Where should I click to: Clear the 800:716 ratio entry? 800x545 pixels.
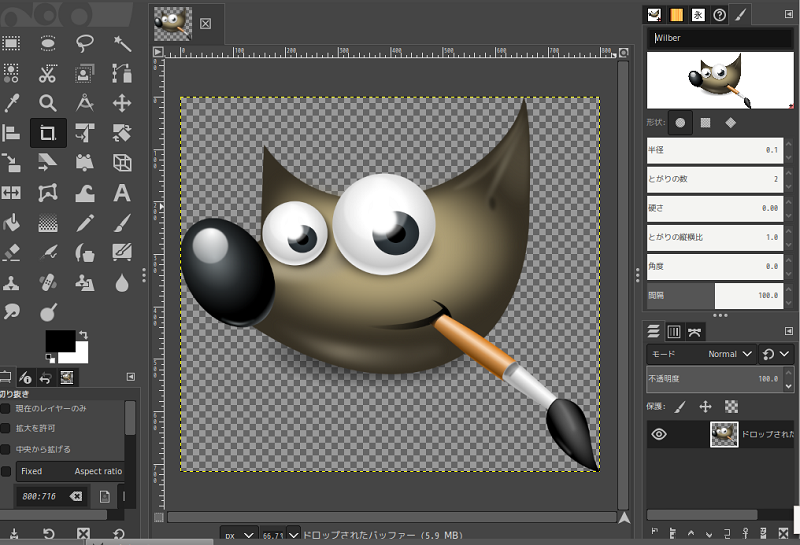tap(76, 496)
